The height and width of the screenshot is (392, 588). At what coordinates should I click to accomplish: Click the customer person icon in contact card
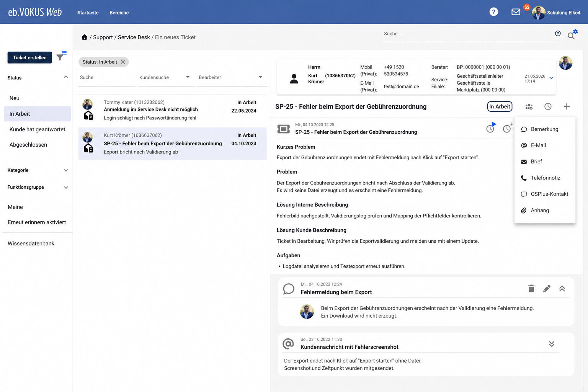pos(294,78)
